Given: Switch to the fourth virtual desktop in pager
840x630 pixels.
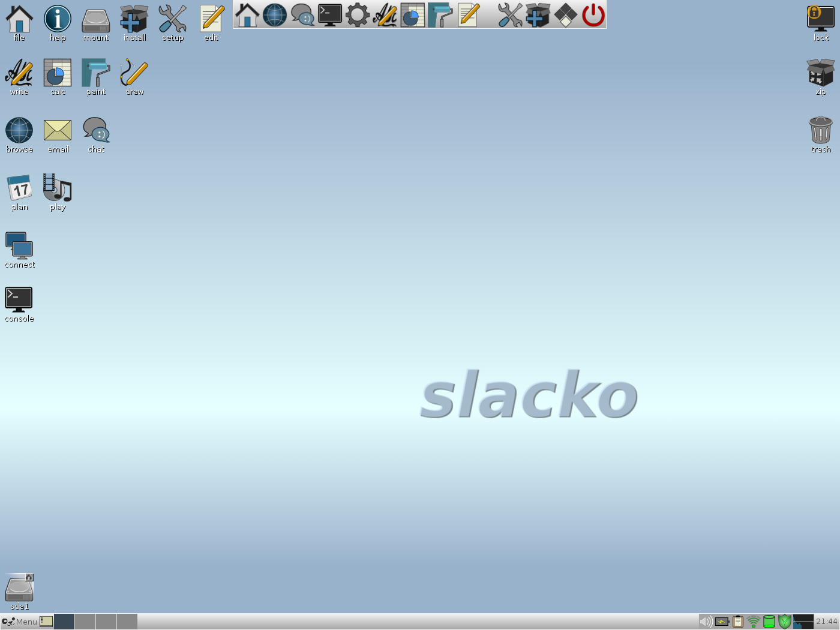Looking at the screenshot, I should (127, 622).
